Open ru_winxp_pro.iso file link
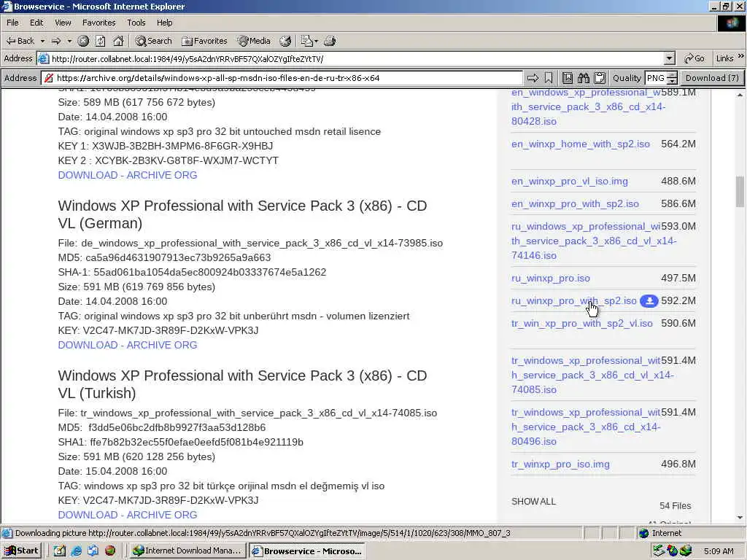 (551, 279)
